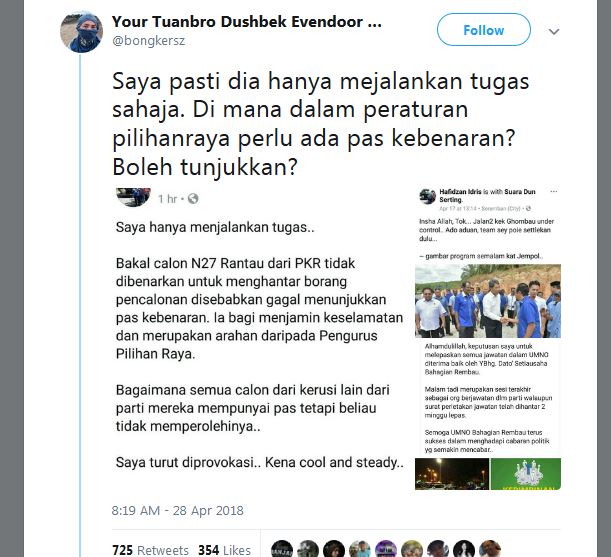
Task: Click the third liker avatar in the row
Action: point(334,549)
